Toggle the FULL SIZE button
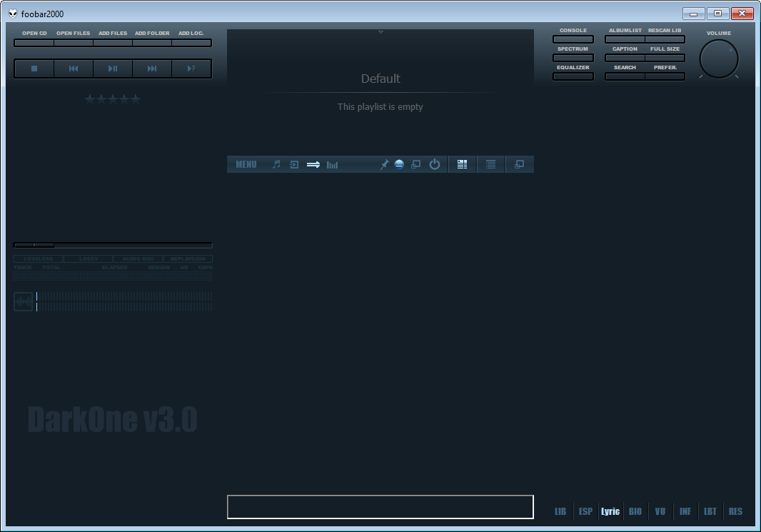This screenshot has width=761, height=532. pos(665,58)
